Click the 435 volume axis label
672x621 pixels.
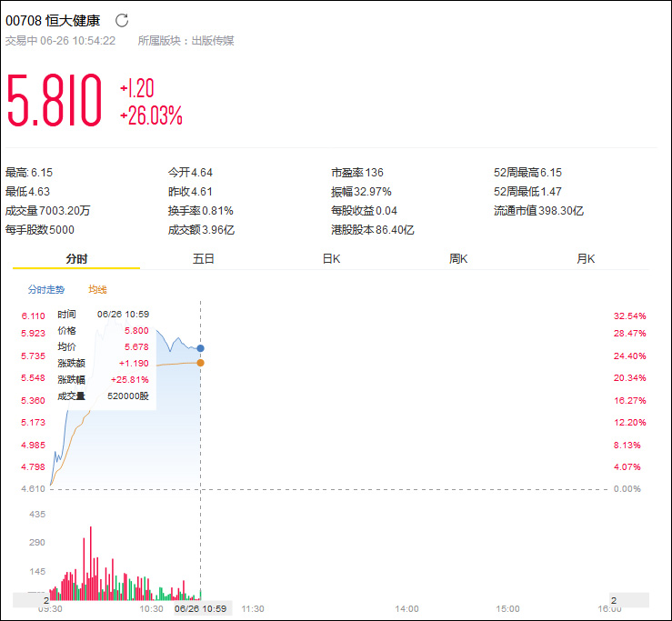tap(37, 515)
